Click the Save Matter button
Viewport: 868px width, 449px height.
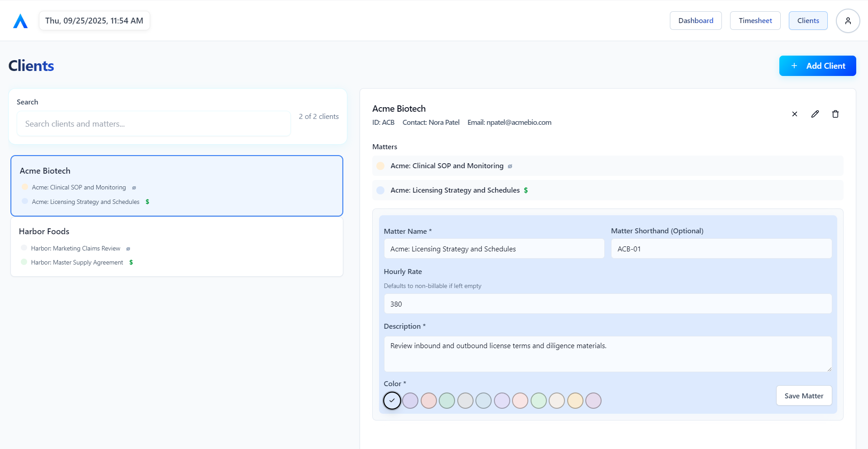[803, 395]
